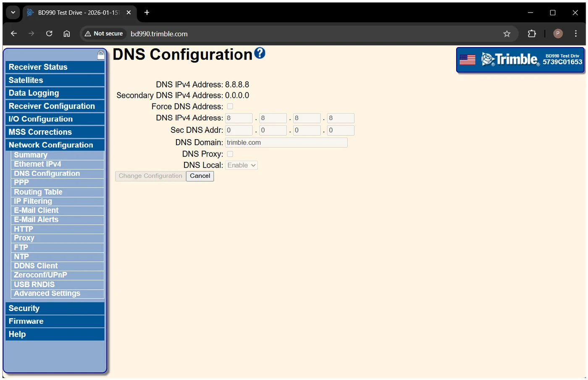Open the FTP settings page
This screenshot has height=380, width=588.
click(x=58, y=248)
